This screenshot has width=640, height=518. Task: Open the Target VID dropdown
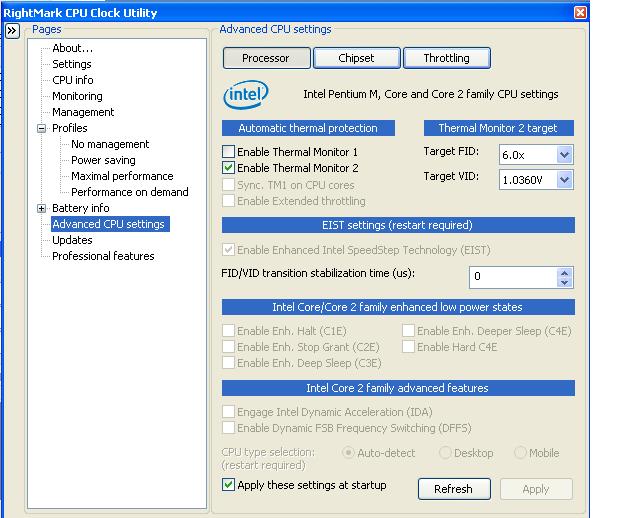tap(564, 180)
